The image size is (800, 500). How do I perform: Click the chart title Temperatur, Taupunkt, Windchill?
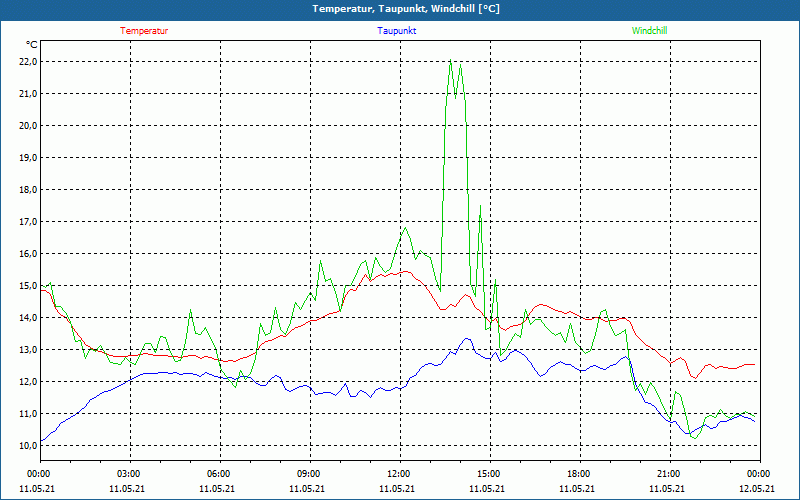tap(406, 9)
